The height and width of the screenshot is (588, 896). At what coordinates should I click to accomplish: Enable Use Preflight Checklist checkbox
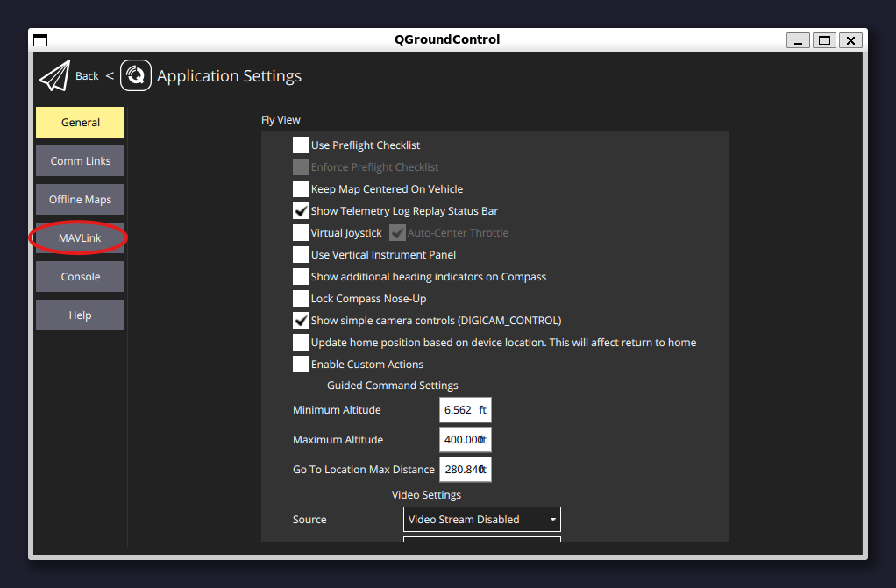point(301,145)
